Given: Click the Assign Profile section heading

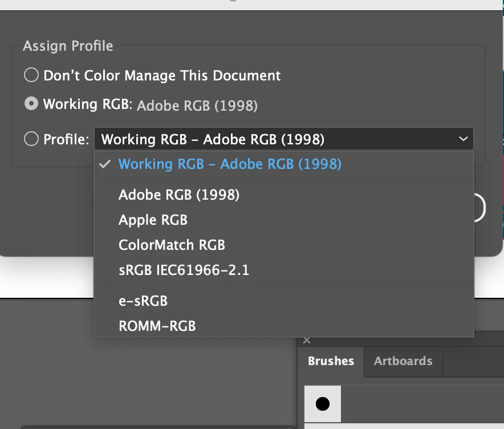Looking at the screenshot, I should point(68,46).
